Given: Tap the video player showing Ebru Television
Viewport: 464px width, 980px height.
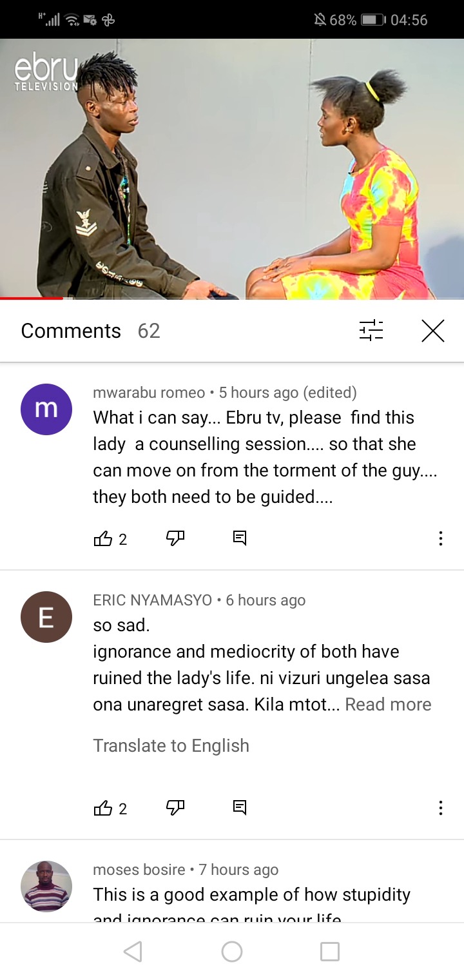Looking at the screenshot, I should (232, 169).
